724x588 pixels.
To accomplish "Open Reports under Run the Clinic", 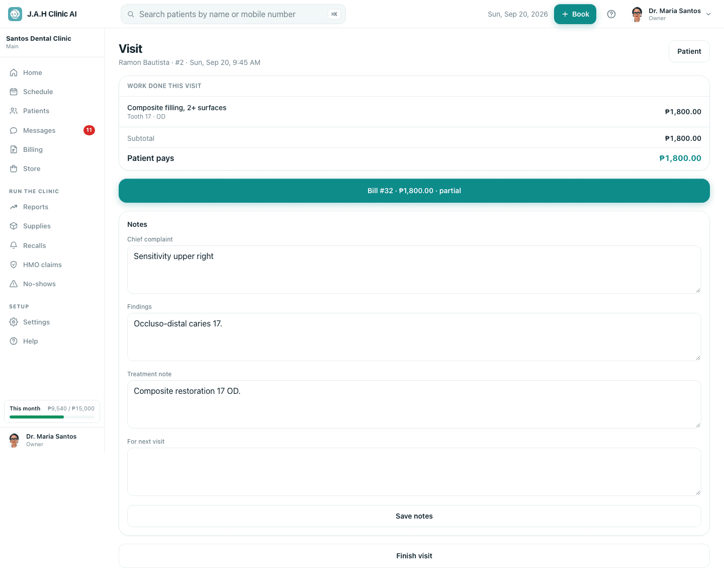I will pos(52,207).
